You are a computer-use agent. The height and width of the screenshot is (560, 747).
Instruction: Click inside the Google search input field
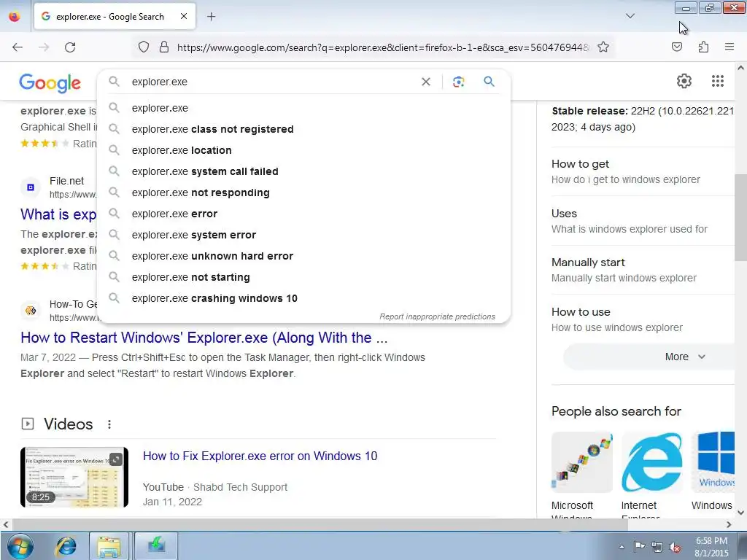tap(271, 82)
